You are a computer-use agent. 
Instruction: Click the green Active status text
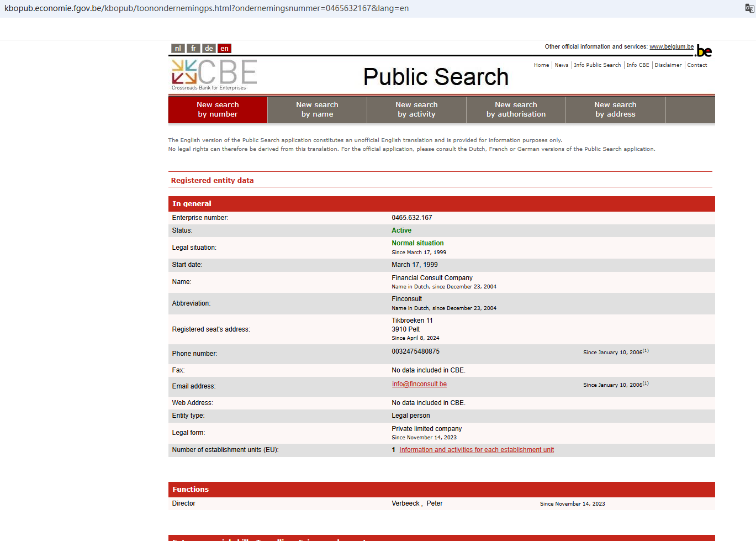(401, 230)
